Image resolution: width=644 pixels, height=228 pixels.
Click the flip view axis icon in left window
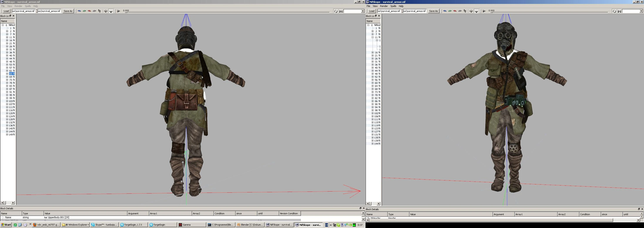(106, 11)
